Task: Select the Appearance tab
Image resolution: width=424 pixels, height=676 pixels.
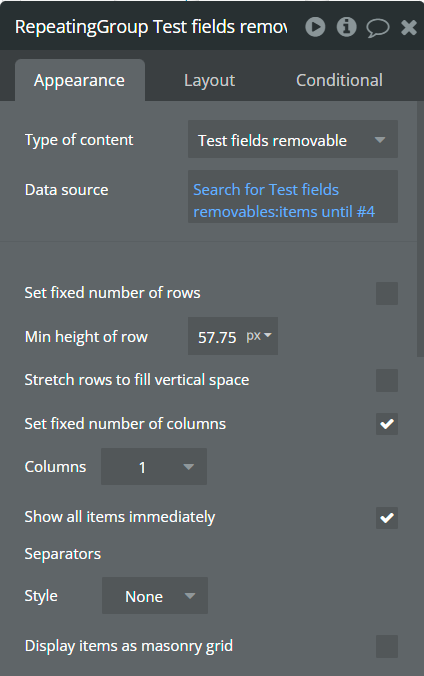Action: [x=80, y=80]
